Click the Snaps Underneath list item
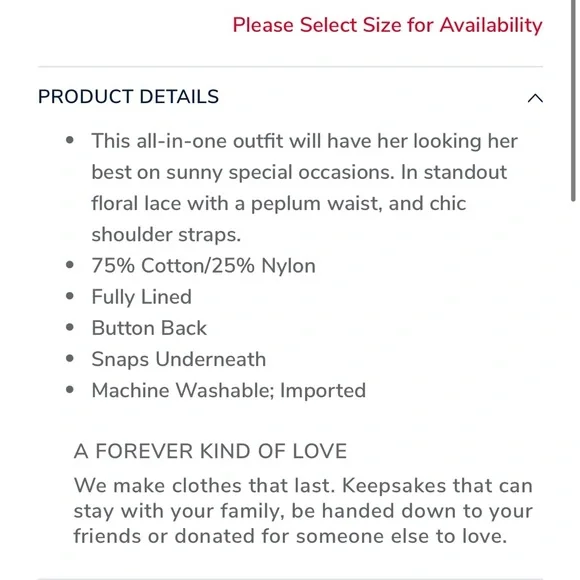The width and height of the screenshot is (580, 580). coord(179,359)
